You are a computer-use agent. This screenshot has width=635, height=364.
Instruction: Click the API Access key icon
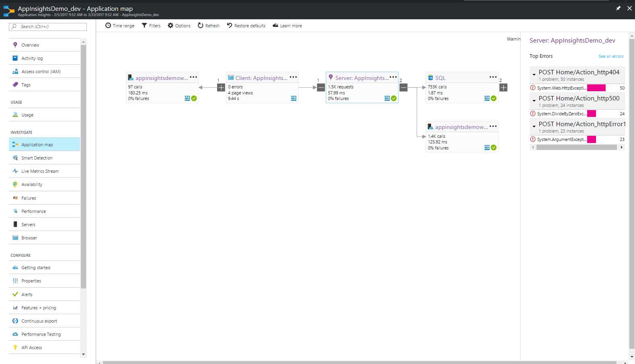click(15, 348)
